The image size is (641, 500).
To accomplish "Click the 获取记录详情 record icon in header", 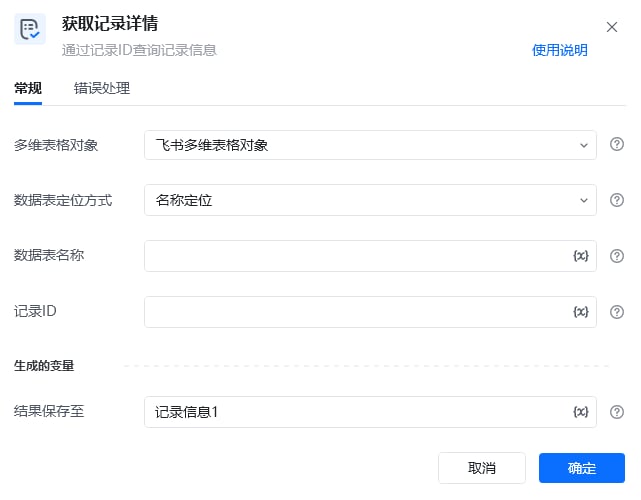I will [30, 29].
